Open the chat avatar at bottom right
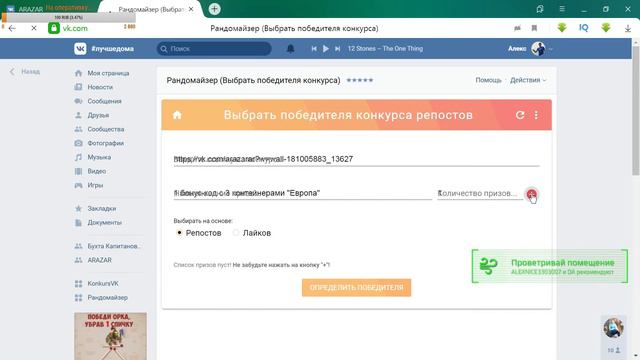Image resolution: width=640 pixels, height=360 pixels. click(x=613, y=328)
